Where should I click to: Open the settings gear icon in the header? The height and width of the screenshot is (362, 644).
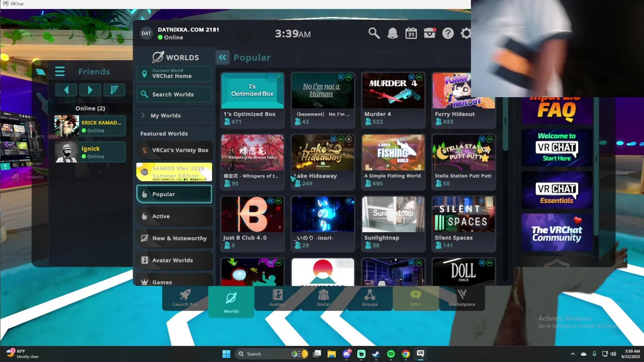click(x=466, y=33)
